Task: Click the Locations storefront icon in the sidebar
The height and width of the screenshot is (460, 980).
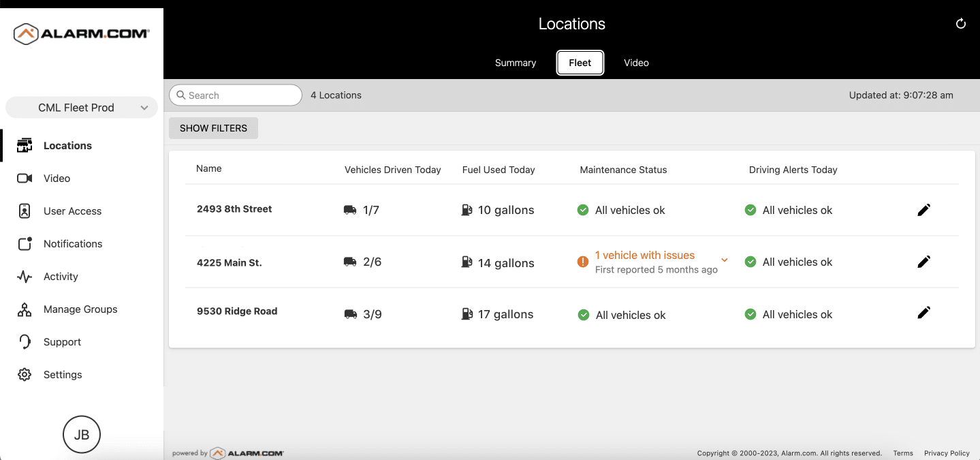Action: 25,145
